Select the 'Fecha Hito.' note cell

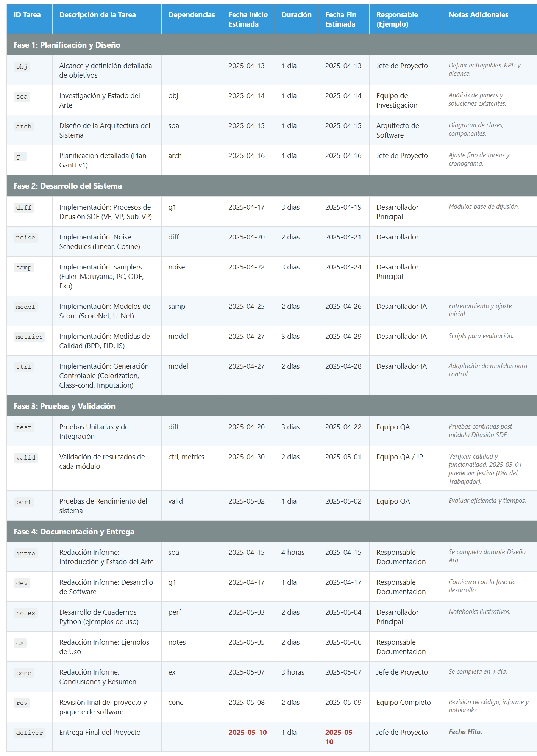[465, 732]
